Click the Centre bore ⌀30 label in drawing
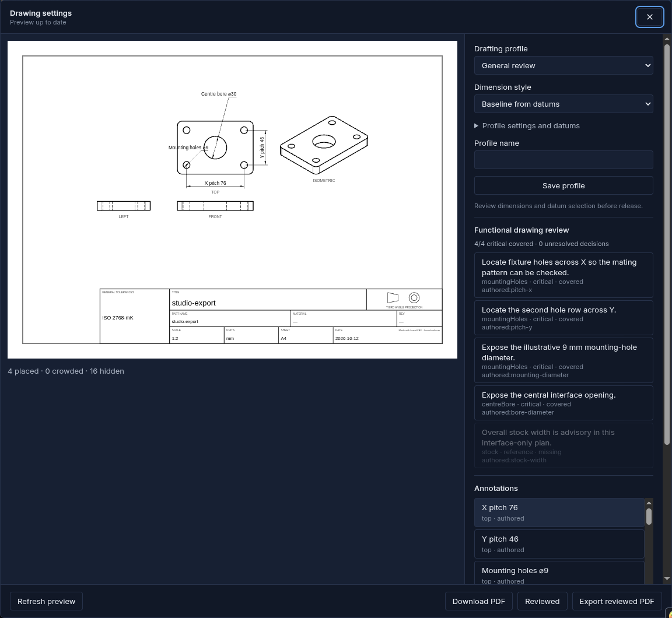 (219, 94)
